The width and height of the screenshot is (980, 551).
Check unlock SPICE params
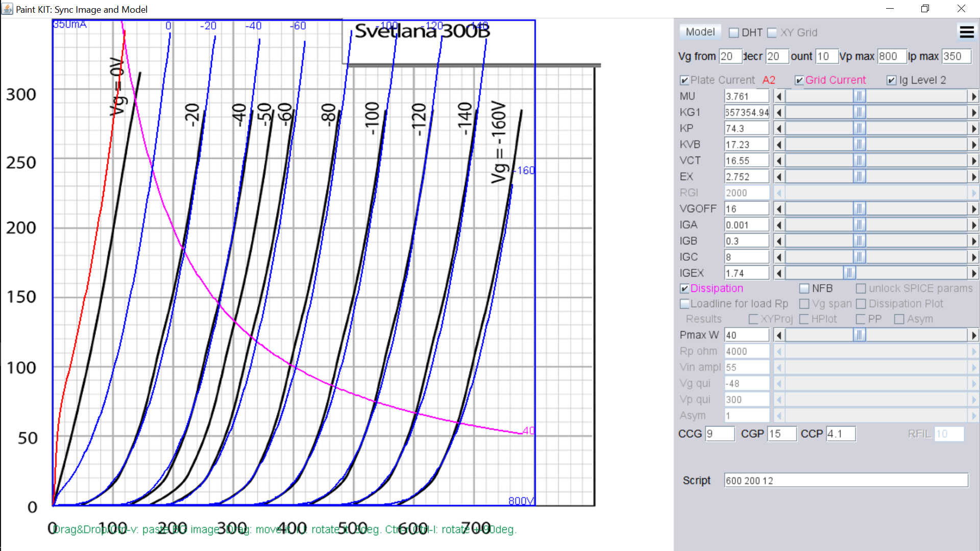pyautogui.click(x=861, y=289)
